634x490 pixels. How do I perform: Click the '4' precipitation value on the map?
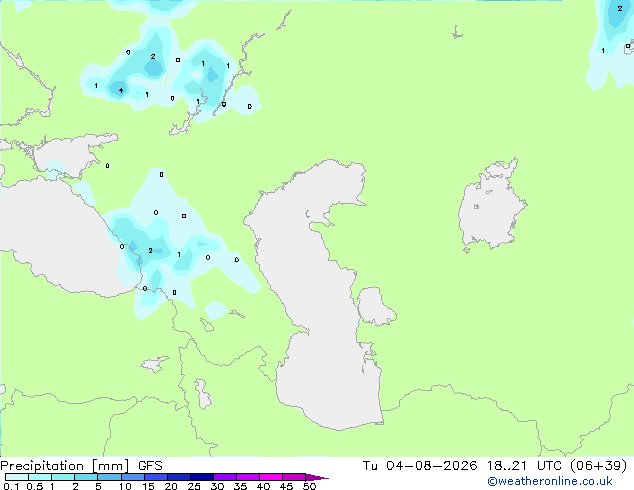click(120, 90)
